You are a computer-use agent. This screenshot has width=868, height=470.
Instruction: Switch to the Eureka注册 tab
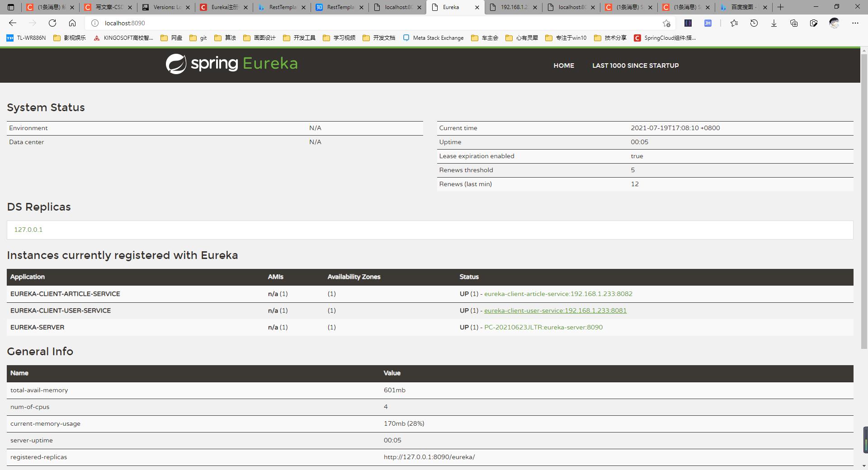point(224,7)
